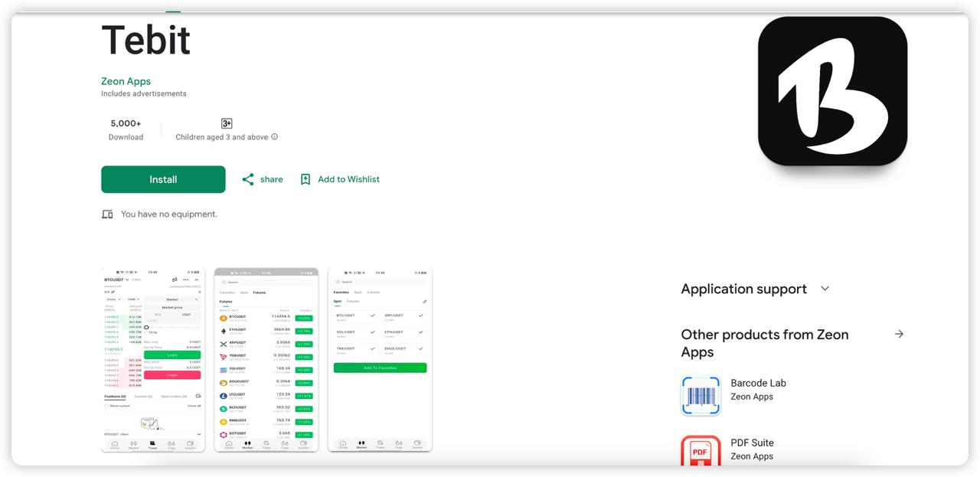Click the share icon

(248, 179)
